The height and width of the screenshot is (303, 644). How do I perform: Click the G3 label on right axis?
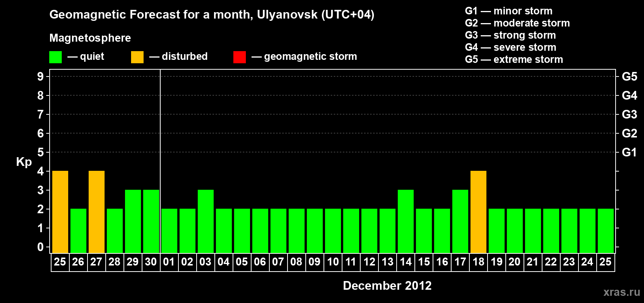(630, 114)
